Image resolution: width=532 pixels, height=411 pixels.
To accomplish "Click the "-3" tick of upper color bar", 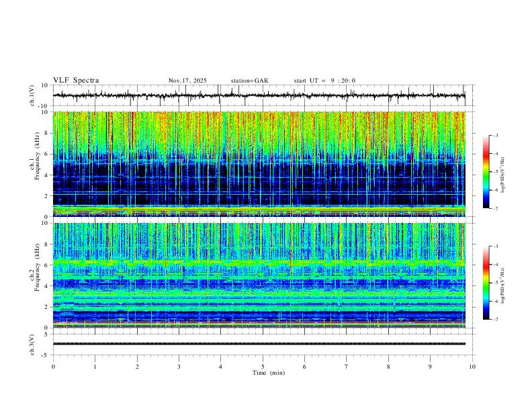I will [x=495, y=135].
